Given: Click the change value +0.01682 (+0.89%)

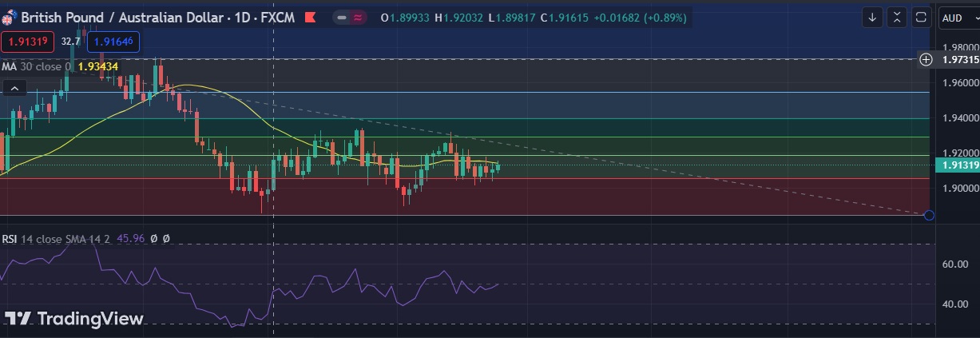Looking at the screenshot, I should [x=640, y=18].
